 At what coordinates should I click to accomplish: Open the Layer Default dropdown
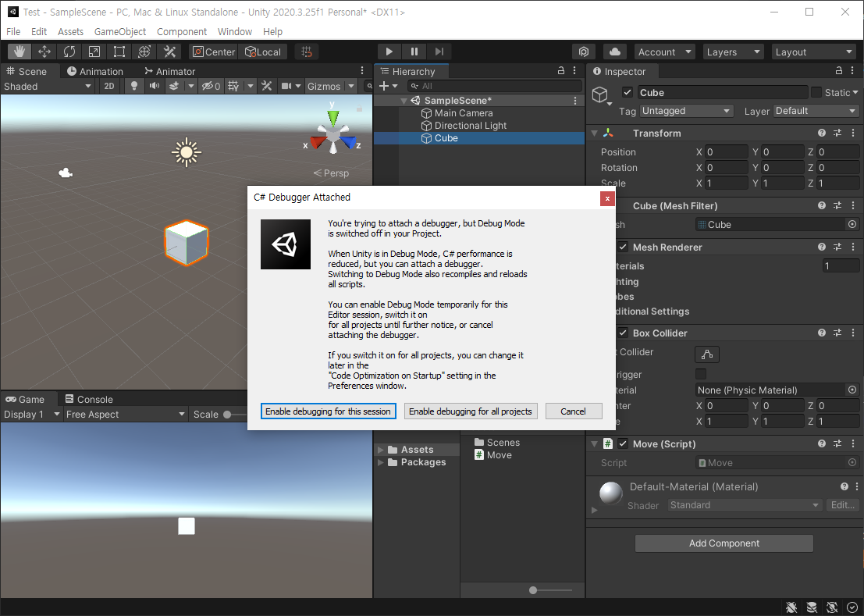coord(816,111)
